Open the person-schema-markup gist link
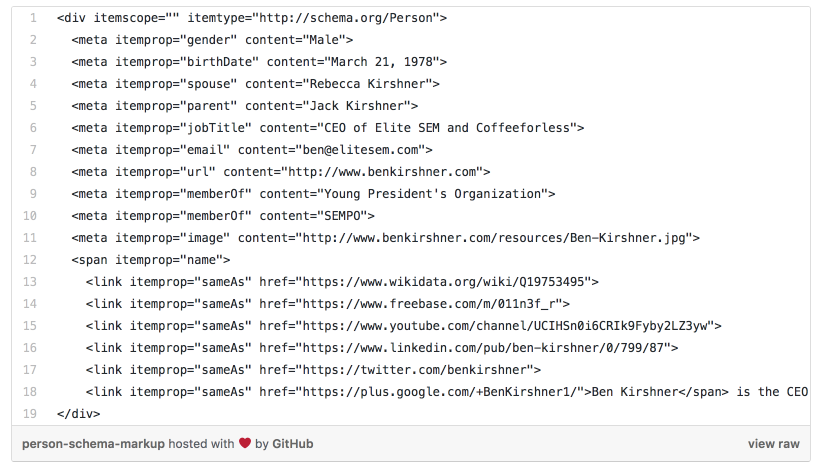 click(x=93, y=444)
